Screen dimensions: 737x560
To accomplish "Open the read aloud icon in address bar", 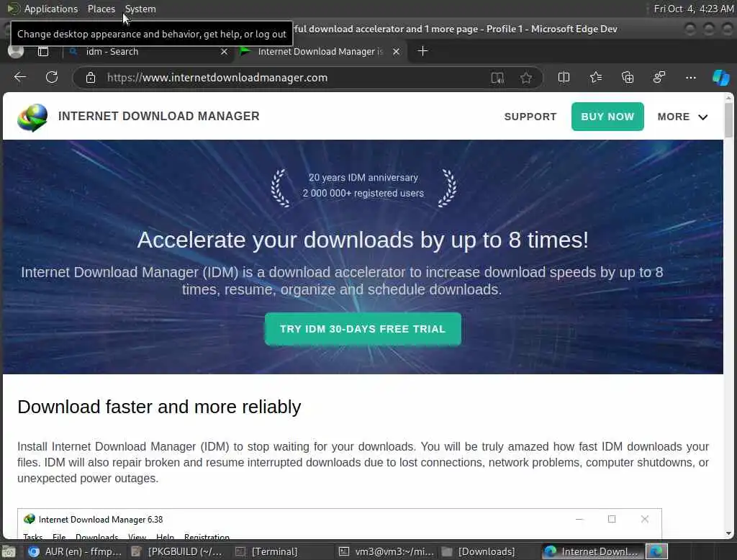I will click(497, 78).
